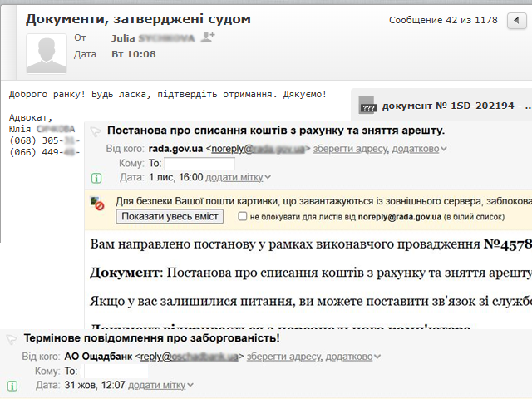The width and height of the screenshot is (532, 399).
Task: Click the noreply rada.gov.ua sender email address
Action: pos(259,149)
